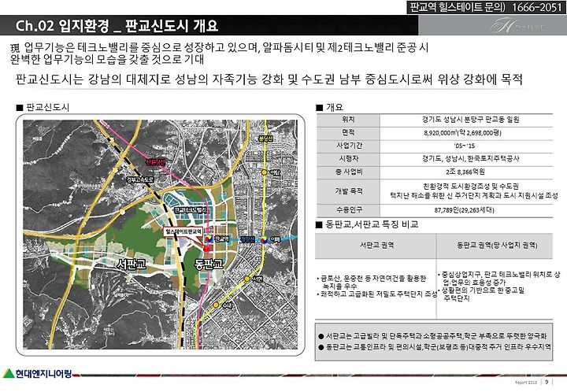567x392 pixels.
Task: Click the '서판교' label on the map
Action: 132,264
